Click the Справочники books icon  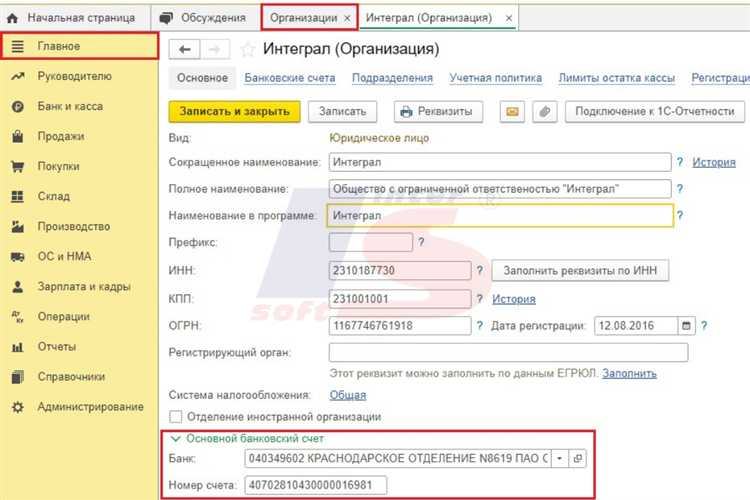[x=18, y=377]
